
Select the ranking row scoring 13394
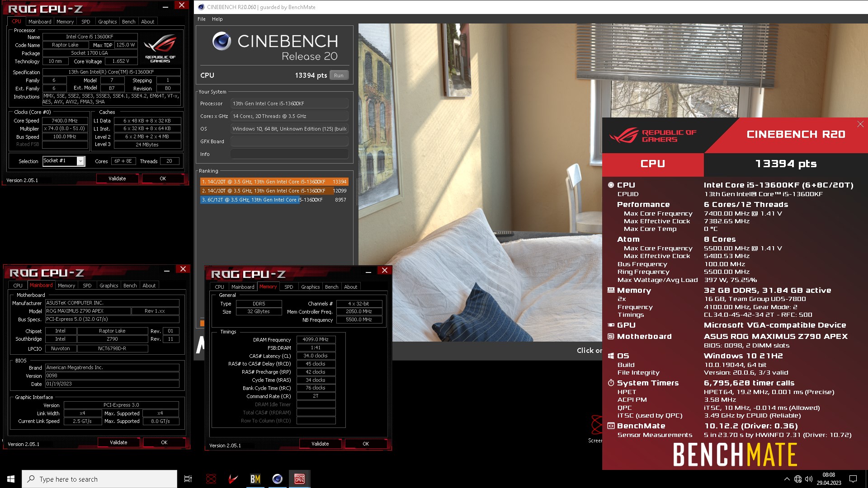[x=274, y=182]
